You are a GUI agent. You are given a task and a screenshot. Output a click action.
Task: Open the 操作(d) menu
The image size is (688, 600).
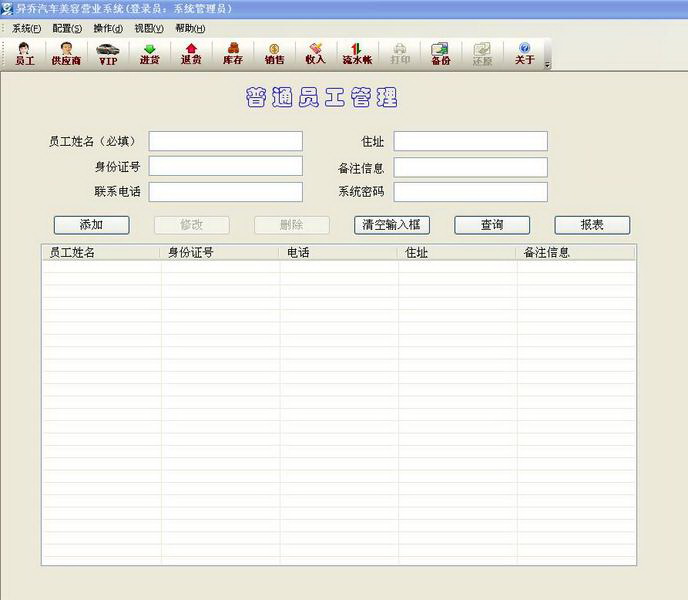(x=108, y=29)
